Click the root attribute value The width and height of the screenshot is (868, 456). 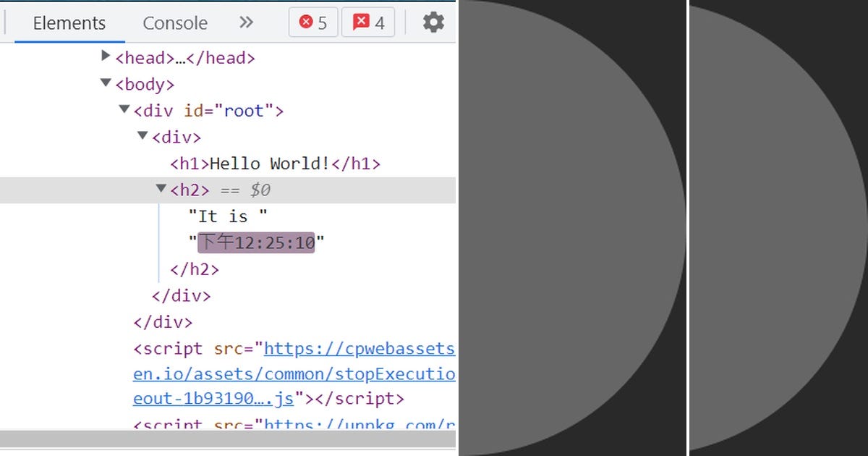[x=246, y=110]
